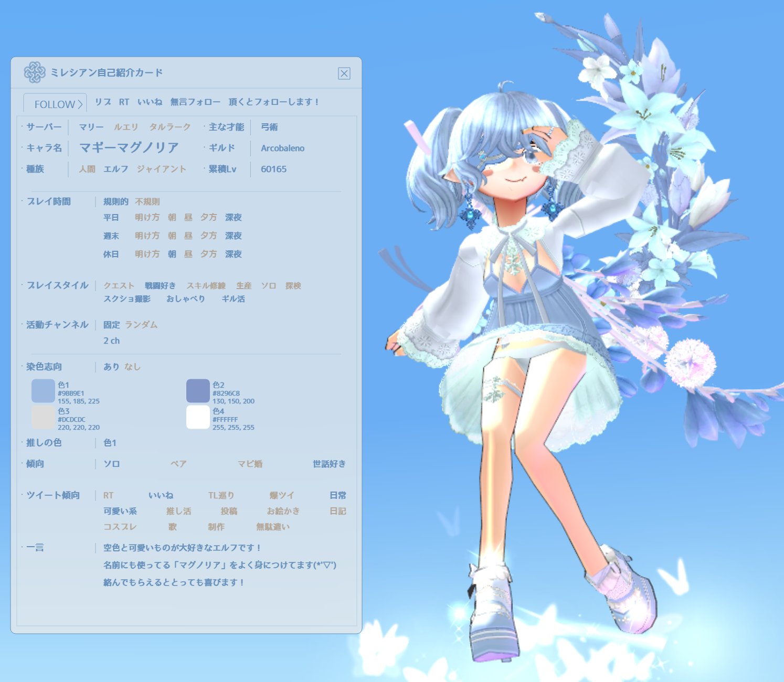Select 昼 in the 休日 row
Image resolution: width=784 pixels, height=682 pixels.
(188, 254)
